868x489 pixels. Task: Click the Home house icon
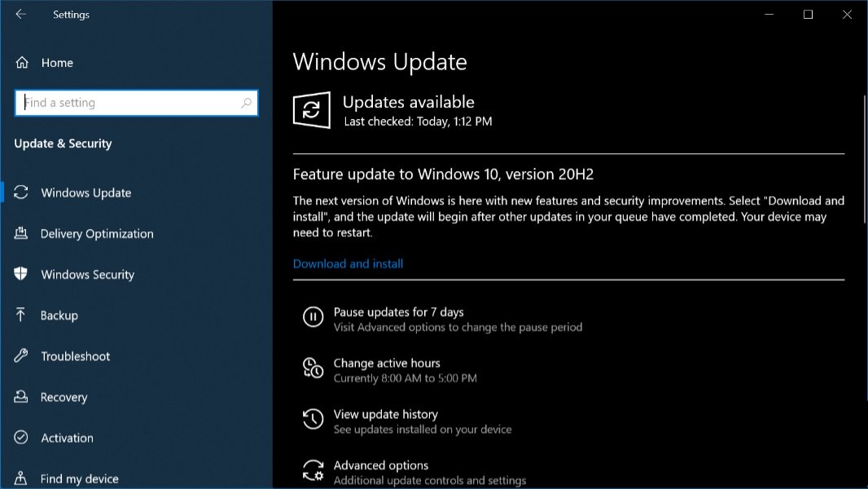pyautogui.click(x=22, y=63)
